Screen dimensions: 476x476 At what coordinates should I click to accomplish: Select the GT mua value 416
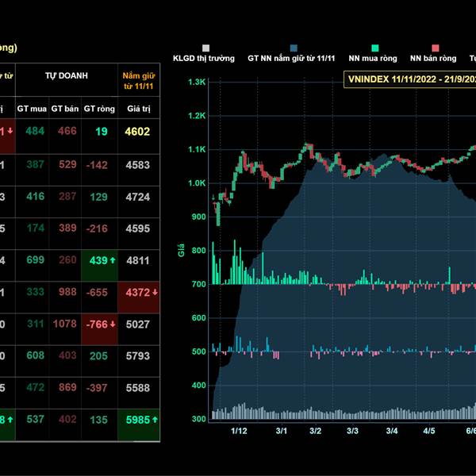tap(35, 197)
